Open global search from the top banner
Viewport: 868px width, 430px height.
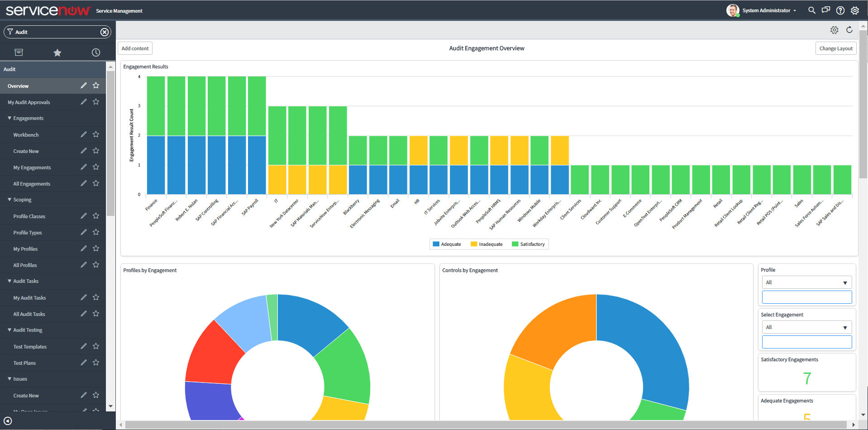tap(811, 10)
